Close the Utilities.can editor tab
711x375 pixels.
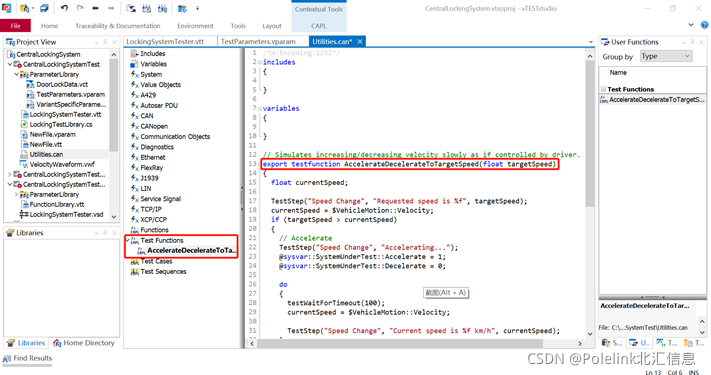coord(360,42)
